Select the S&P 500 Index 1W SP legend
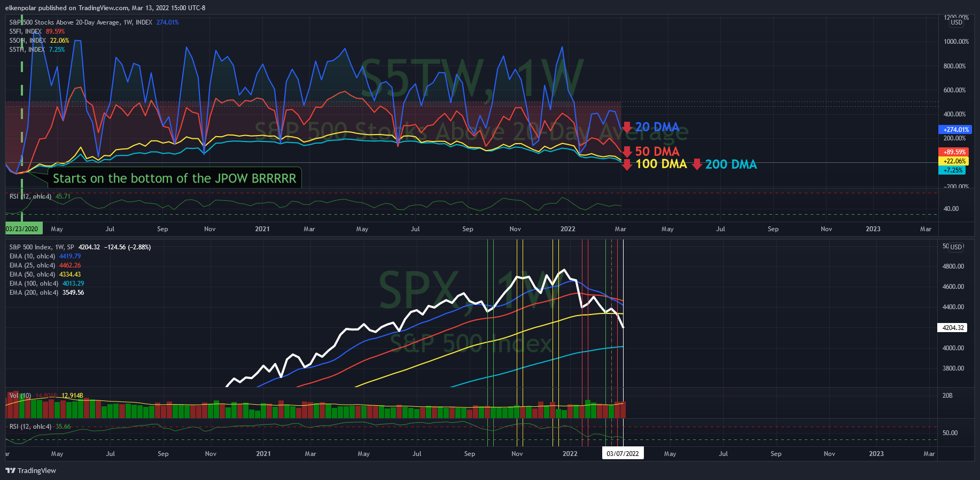 click(x=80, y=247)
